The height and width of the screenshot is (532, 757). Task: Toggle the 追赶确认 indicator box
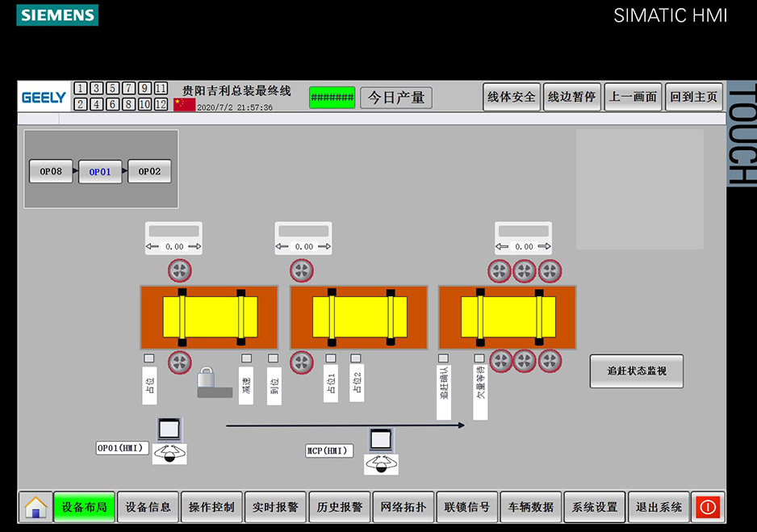[443, 358]
